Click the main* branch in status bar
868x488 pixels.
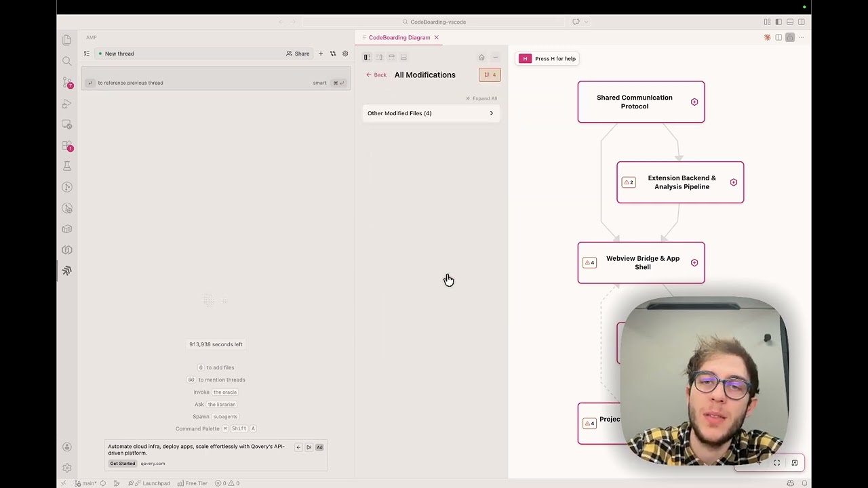(86, 483)
